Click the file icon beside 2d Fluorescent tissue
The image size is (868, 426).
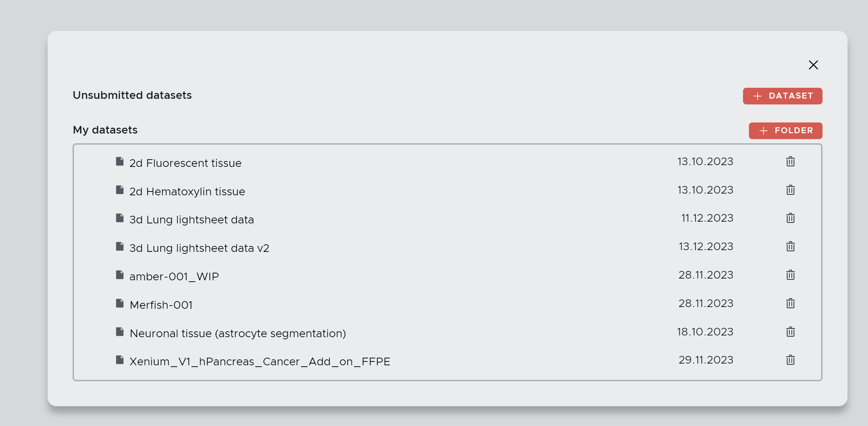[x=119, y=161]
